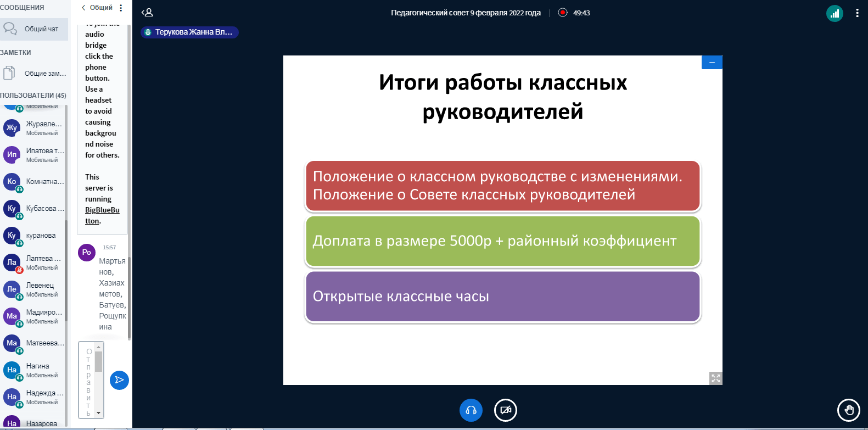Viewport: 868px width, 430px height.
Task: Open the Общий чат public chat
Action: 33,29
